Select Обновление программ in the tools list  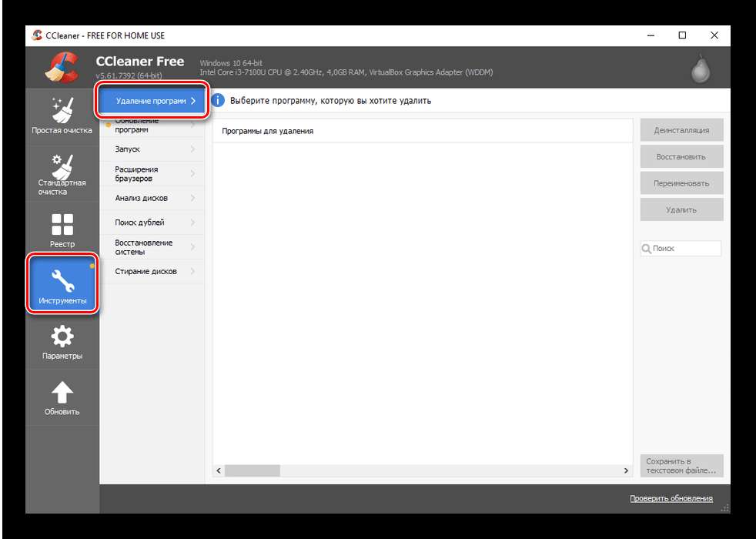(152, 126)
